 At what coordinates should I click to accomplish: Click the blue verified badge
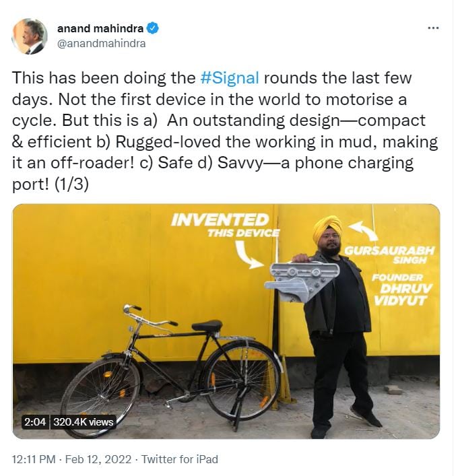tap(153, 28)
